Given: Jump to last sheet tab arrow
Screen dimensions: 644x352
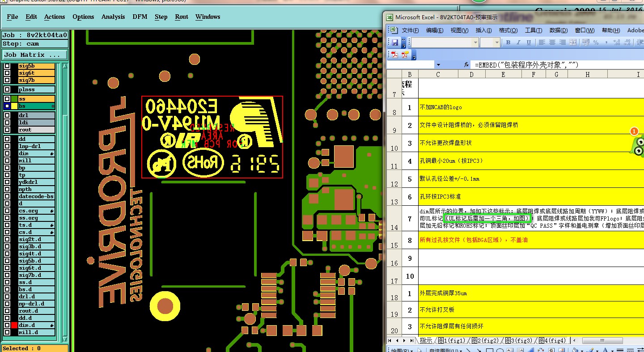Looking at the screenshot, I should [411, 341].
